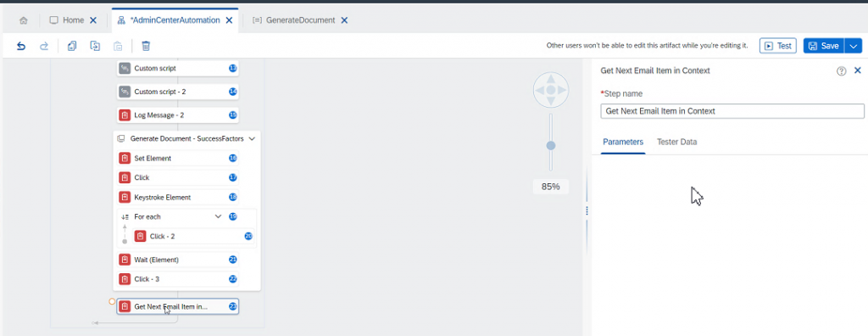868x336 pixels.
Task: Close the Home tab
Action: tap(93, 20)
